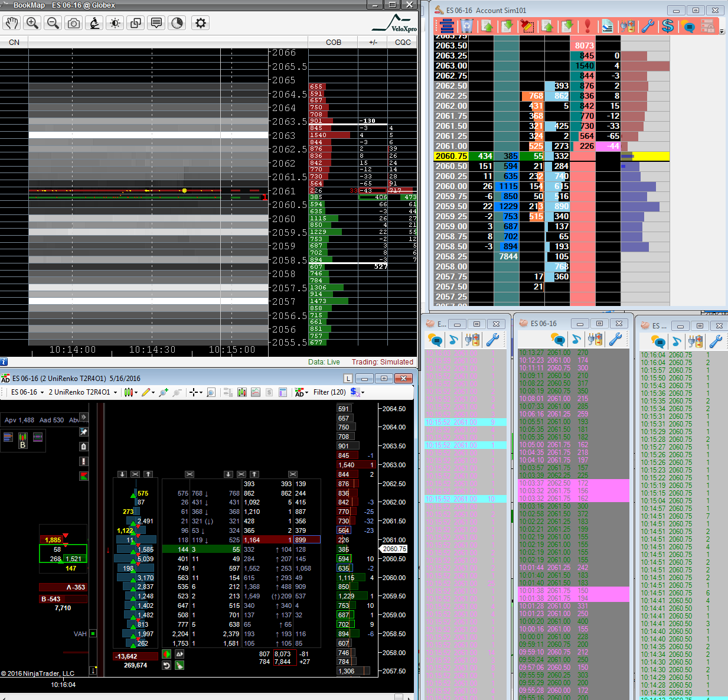Click the duplicate windows icon in BookMap

pyautogui.click(x=136, y=23)
